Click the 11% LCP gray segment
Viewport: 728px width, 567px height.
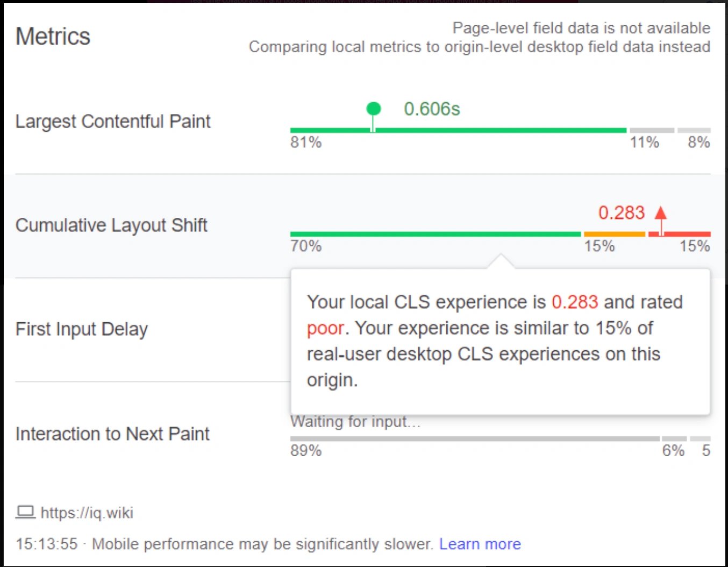pyautogui.click(x=652, y=130)
